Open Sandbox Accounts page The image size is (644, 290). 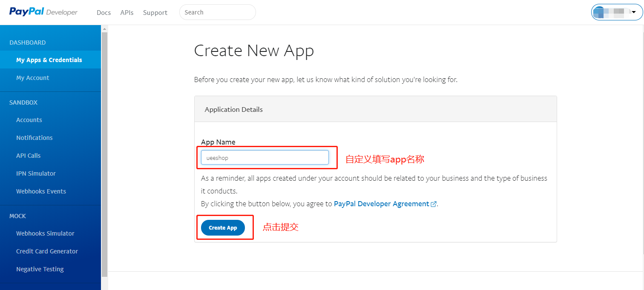click(x=29, y=120)
